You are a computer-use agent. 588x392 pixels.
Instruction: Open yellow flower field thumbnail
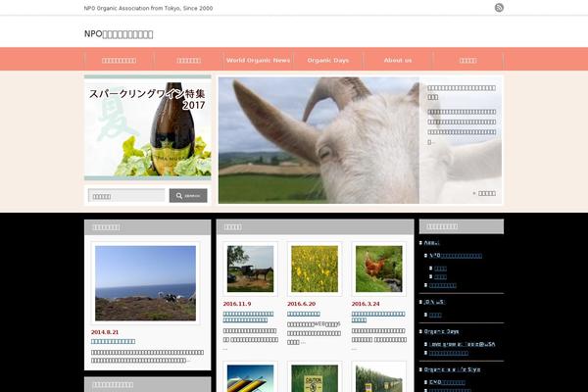[315, 269]
